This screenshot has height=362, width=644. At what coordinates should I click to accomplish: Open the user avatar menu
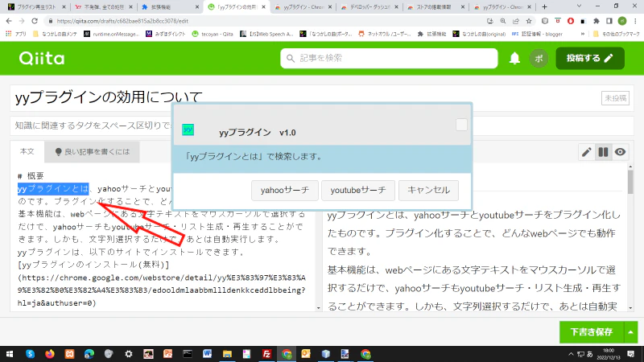(x=539, y=58)
